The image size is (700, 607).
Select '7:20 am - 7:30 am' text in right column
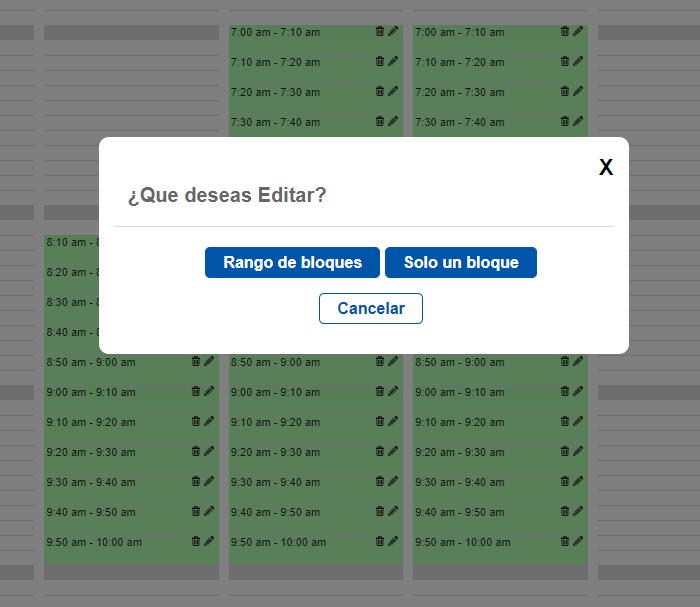click(x=460, y=92)
